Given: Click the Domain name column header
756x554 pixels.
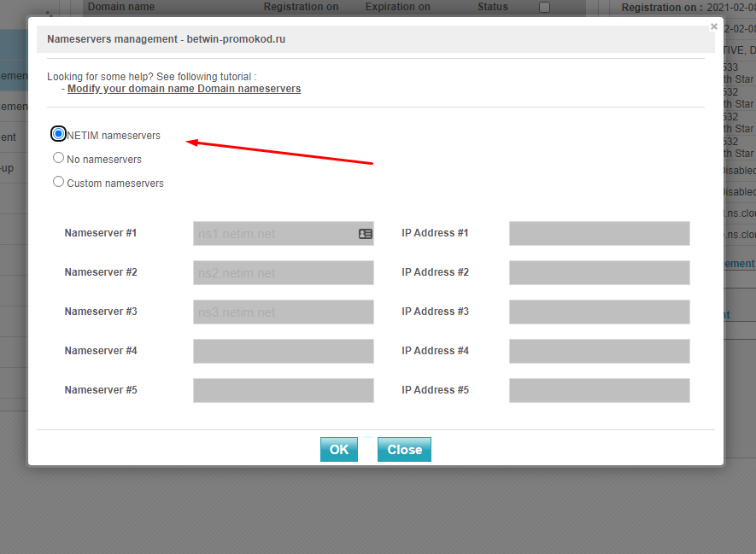Looking at the screenshot, I should coord(121,7).
